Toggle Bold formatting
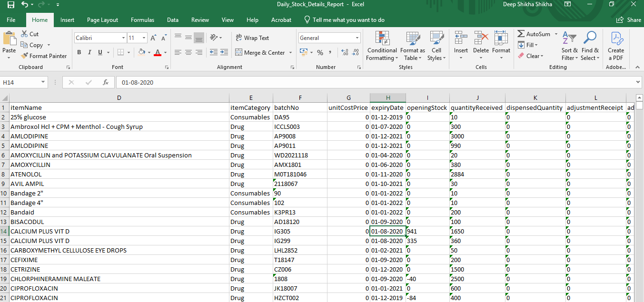 [79, 53]
